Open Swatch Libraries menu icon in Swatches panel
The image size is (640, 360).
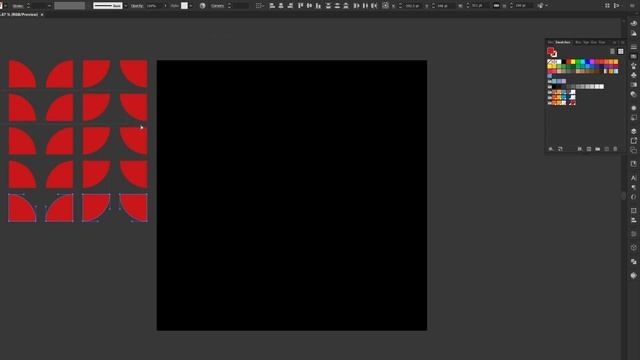551,149
